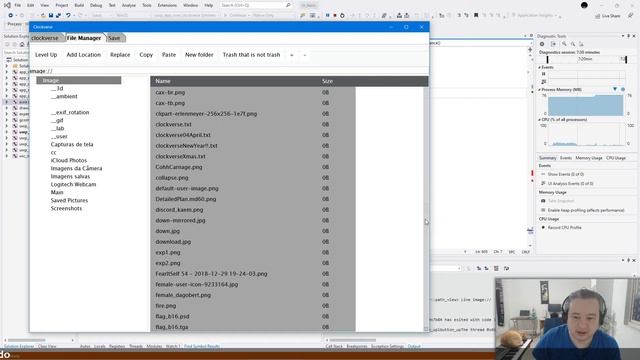Click Live Share in Visual Studio

tap(608, 16)
